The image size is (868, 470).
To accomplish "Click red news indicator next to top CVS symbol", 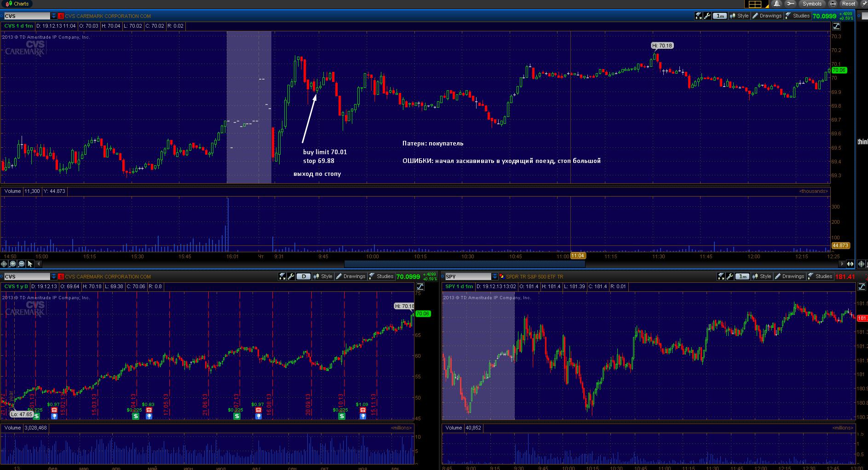I will pos(61,16).
